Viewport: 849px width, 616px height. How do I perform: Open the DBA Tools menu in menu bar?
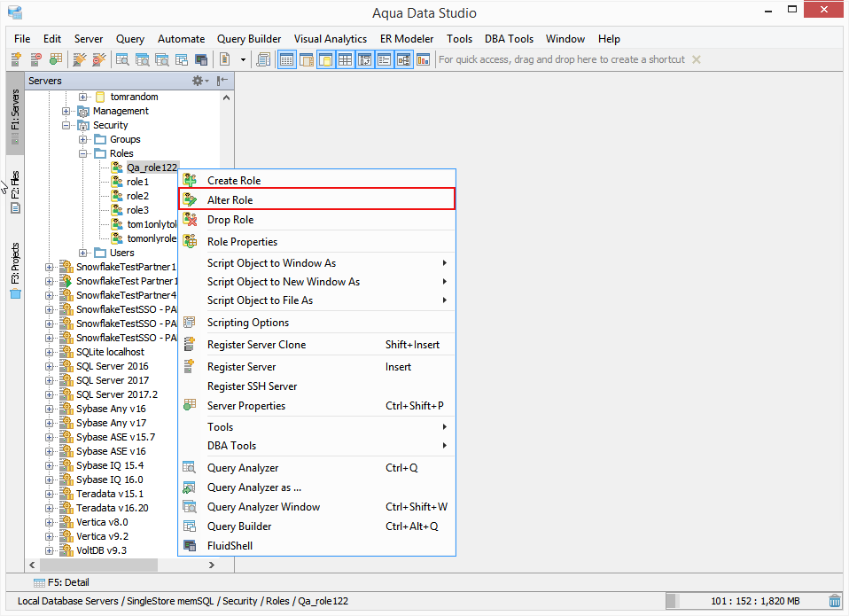tap(509, 39)
